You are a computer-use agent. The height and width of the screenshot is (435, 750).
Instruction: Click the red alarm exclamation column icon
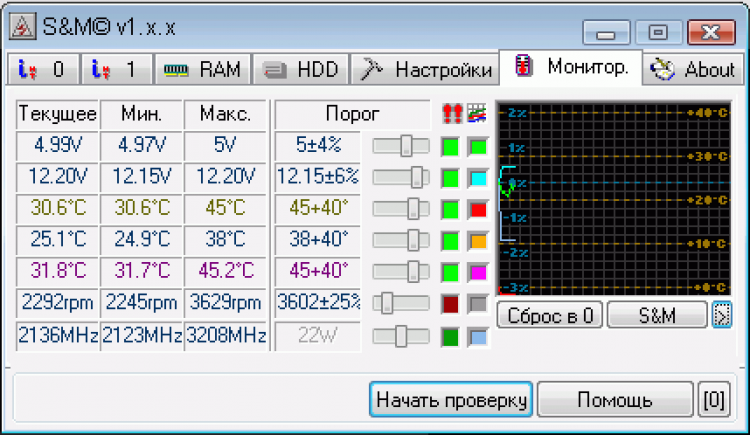point(452,114)
